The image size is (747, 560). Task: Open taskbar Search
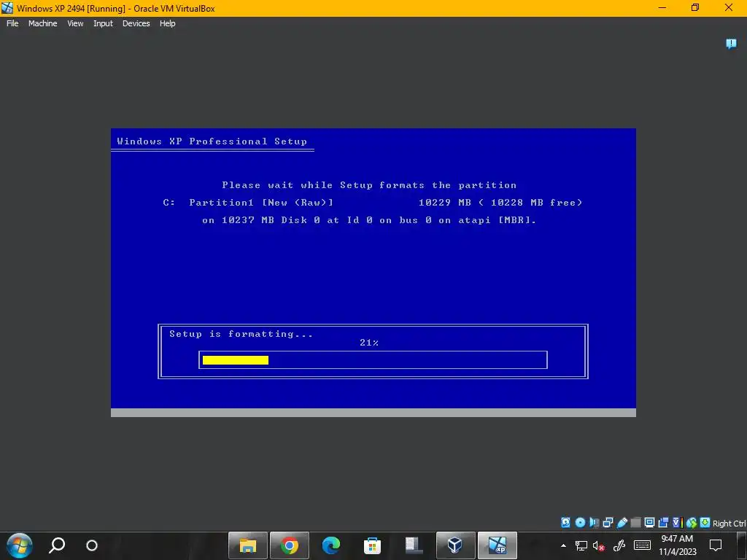click(x=57, y=545)
